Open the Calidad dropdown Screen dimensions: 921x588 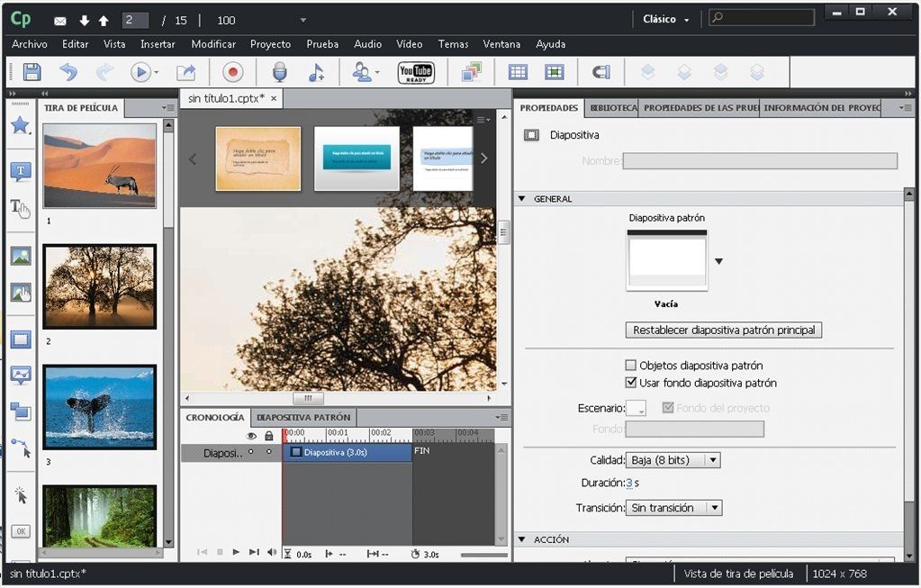click(x=673, y=460)
